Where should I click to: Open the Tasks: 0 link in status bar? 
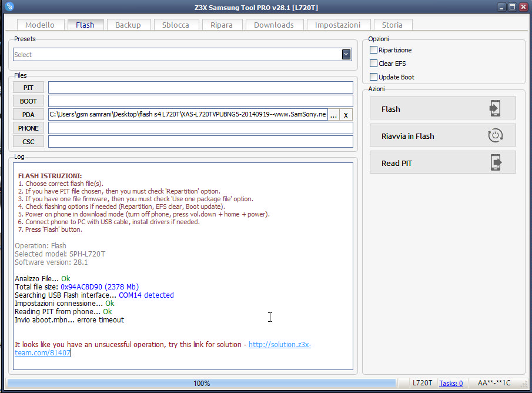pos(451,383)
